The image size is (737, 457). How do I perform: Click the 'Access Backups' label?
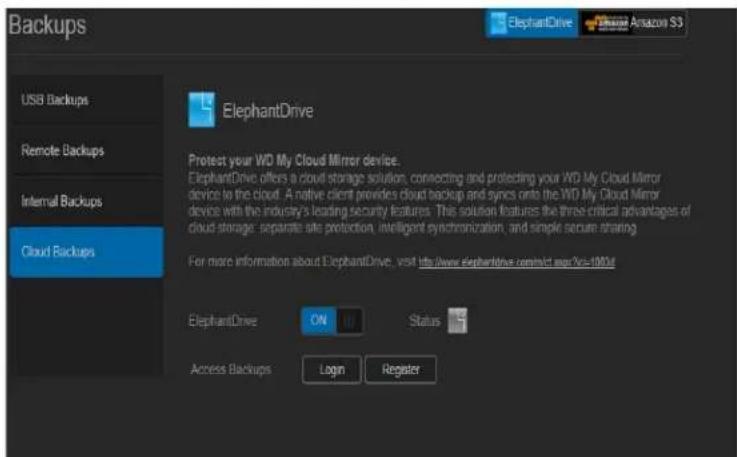click(231, 370)
